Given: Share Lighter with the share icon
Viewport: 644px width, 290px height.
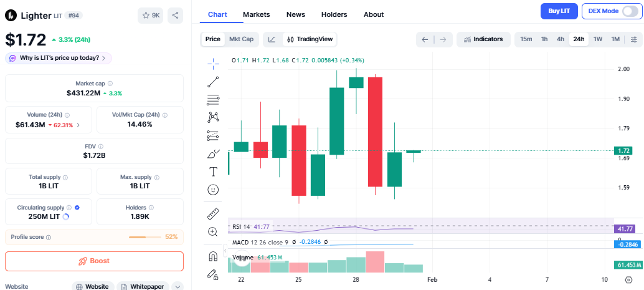Looking at the screenshot, I should click(176, 16).
